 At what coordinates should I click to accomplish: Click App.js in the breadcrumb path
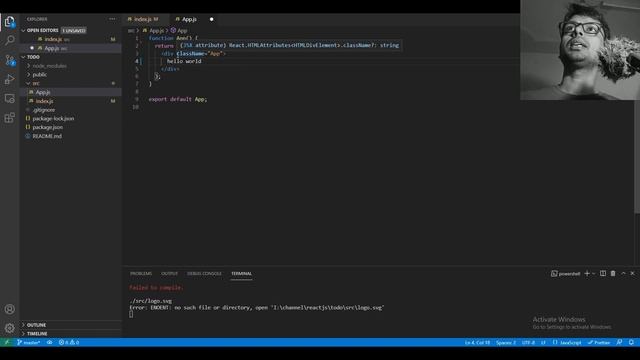click(156, 31)
